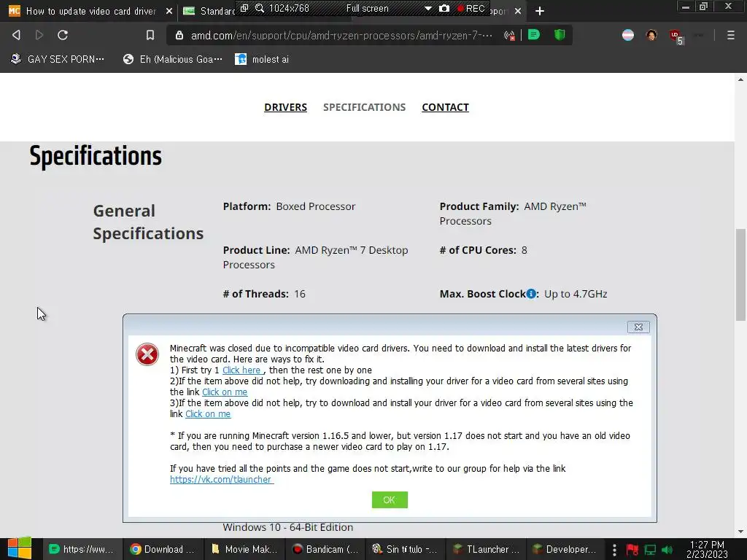747x560 pixels.
Task: Click the 'Up to 4.7GHz' value text
Action: pyautogui.click(x=576, y=294)
